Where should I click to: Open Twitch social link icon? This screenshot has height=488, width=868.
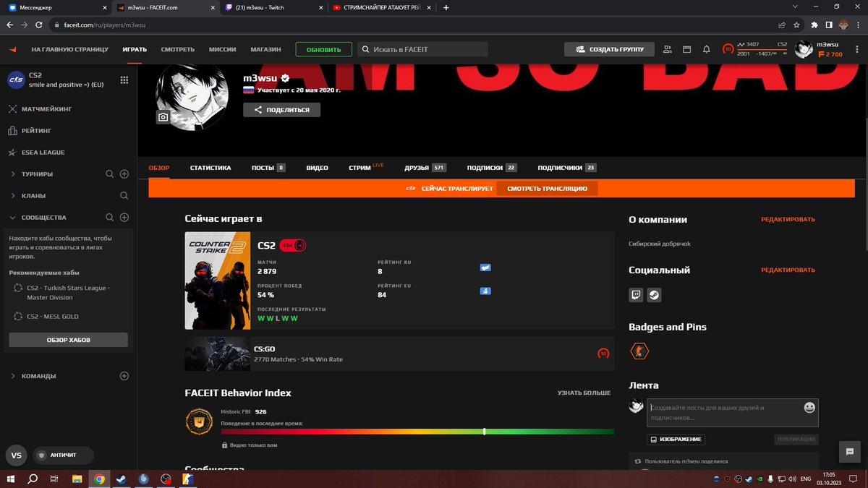pyautogui.click(x=636, y=295)
